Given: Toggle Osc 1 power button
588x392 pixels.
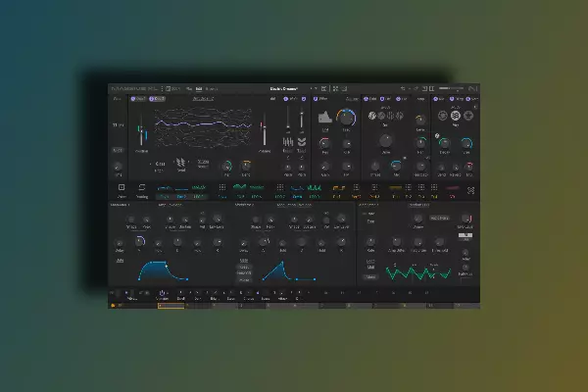Looking at the screenshot, I should click(133, 99).
